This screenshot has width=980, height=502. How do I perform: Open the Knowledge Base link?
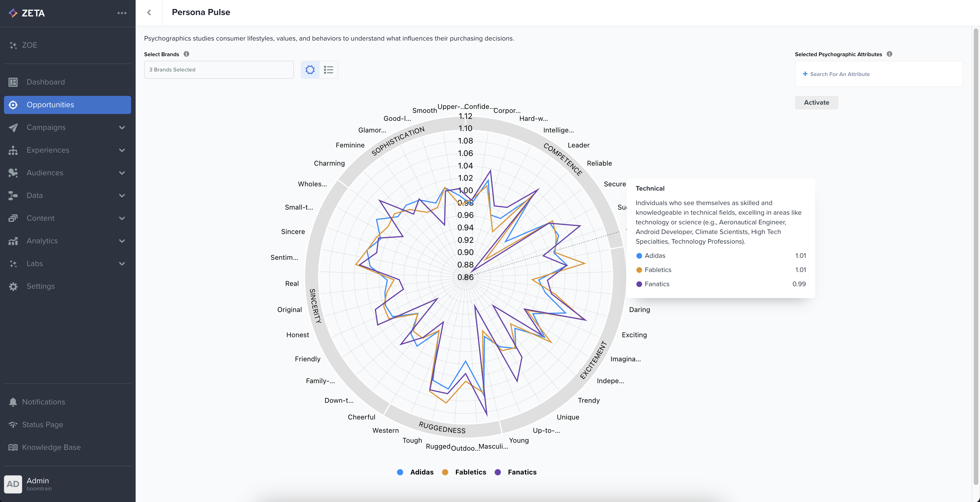point(51,447)
